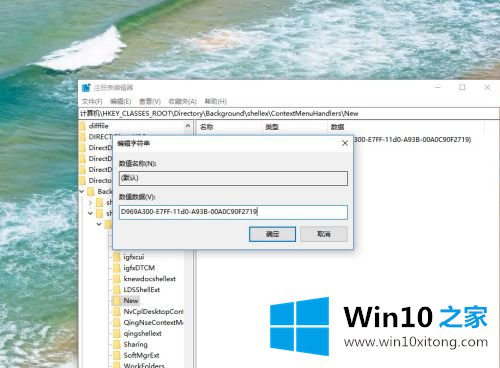This screenshot has height=368, width=500.
Task: Select the LDSShellExt tree key
Action: [142, 290]
